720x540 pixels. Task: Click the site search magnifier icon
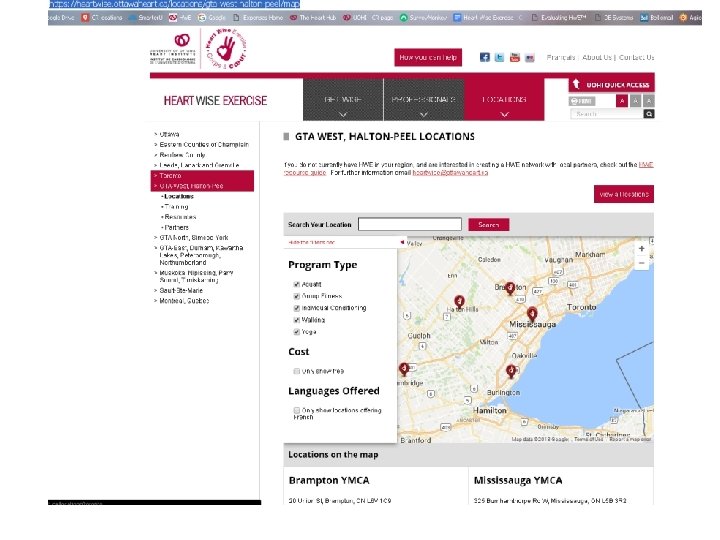tap(648, 114)
